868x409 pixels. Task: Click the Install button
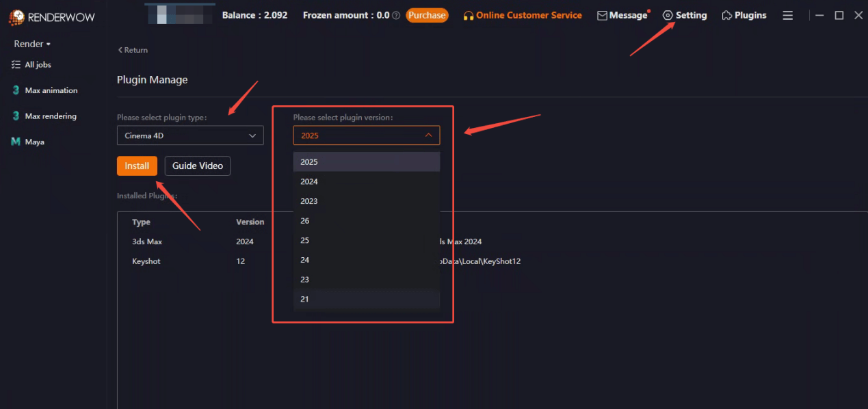point(137,166)
